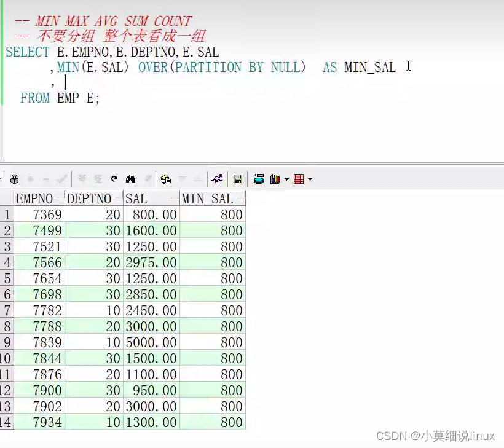This screenshot has height=448, width=504.
Task: Click the grayed post changes checkmark icon
Action: pos(61,179)
